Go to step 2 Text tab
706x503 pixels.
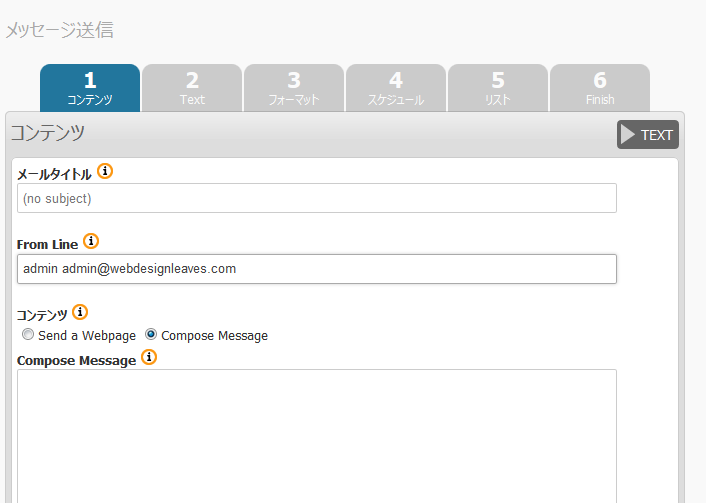[192, 88]
